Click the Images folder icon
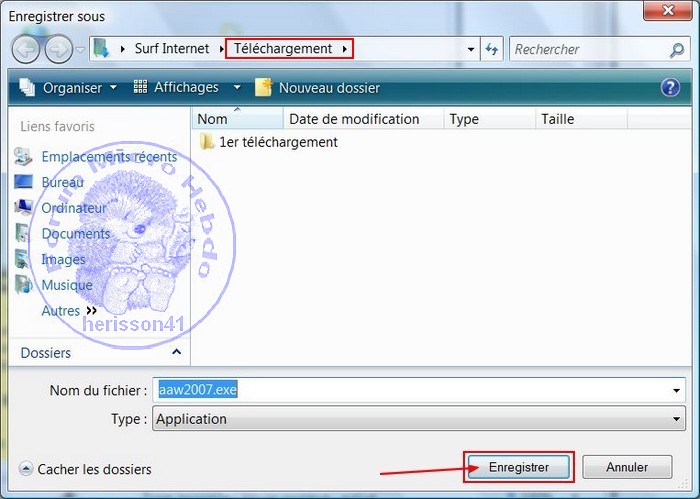This screenshot has height=499, width=700. coord(22,259)
